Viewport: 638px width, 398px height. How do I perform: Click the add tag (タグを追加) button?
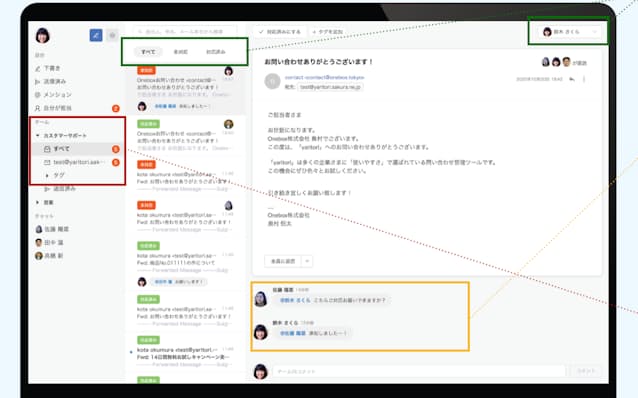[x=328, y=32]
